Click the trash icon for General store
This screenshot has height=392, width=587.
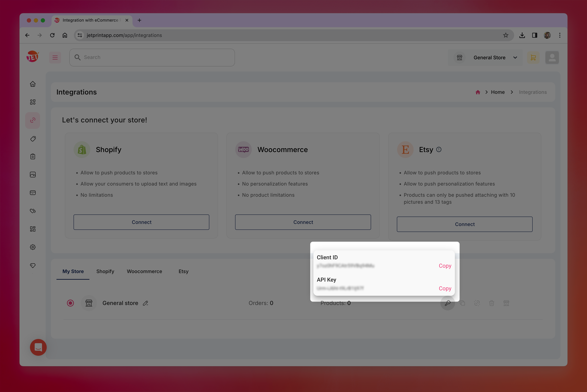491,303
